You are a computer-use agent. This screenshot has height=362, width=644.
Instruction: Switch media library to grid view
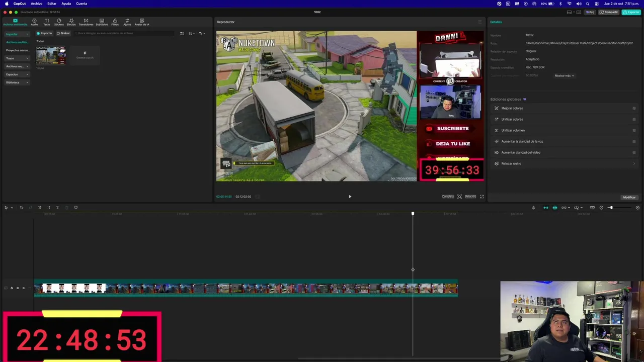182,33
